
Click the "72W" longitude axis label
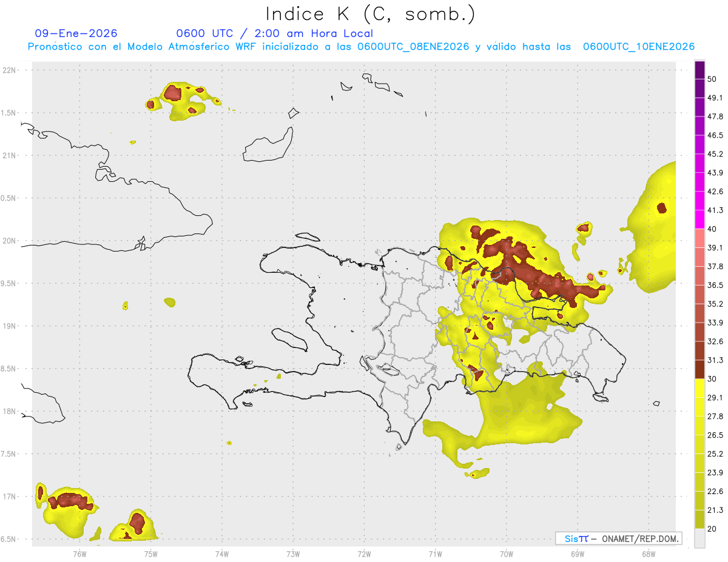click(x=364, y=554)
